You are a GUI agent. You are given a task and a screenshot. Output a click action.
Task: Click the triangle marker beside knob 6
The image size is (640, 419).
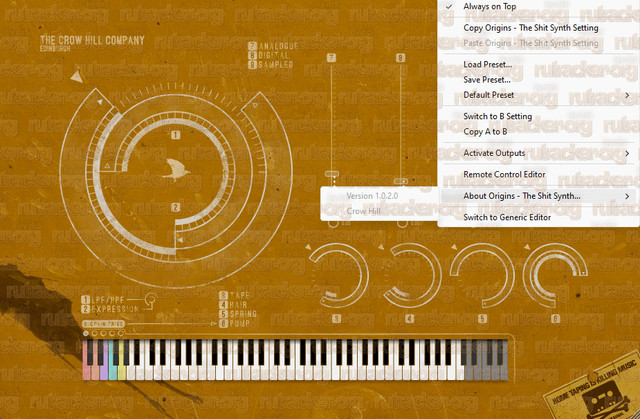527,247
